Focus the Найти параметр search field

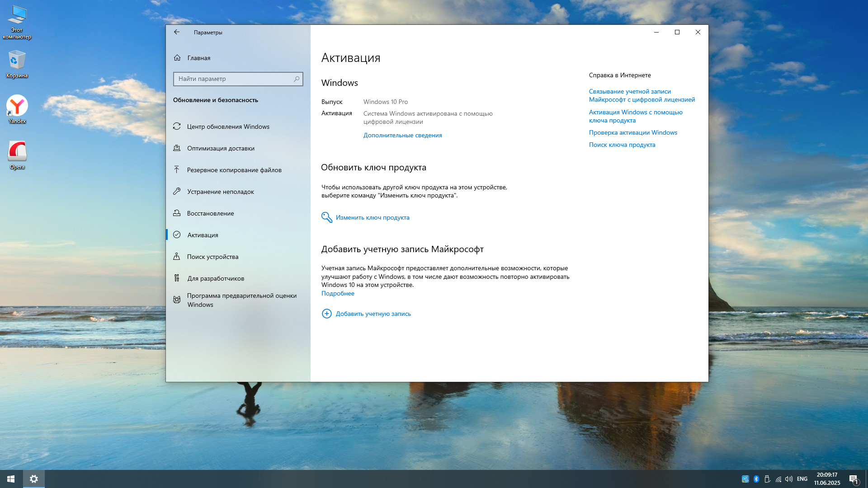[233, 79]
